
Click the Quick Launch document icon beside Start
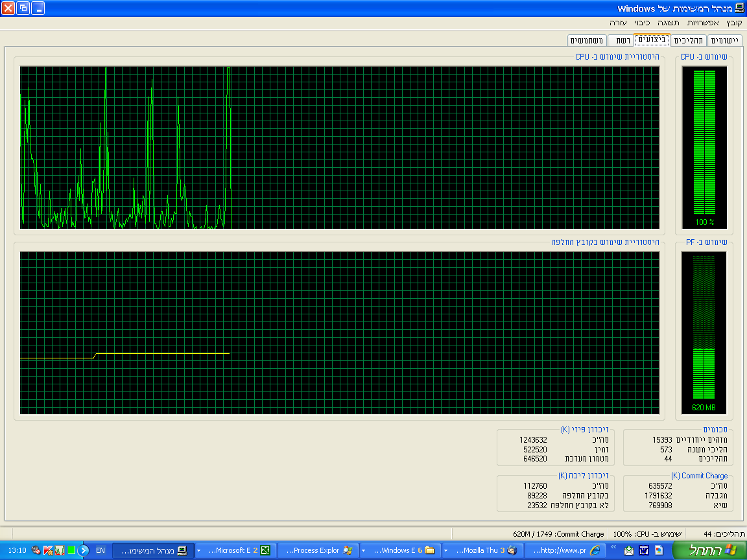(659, 550)
